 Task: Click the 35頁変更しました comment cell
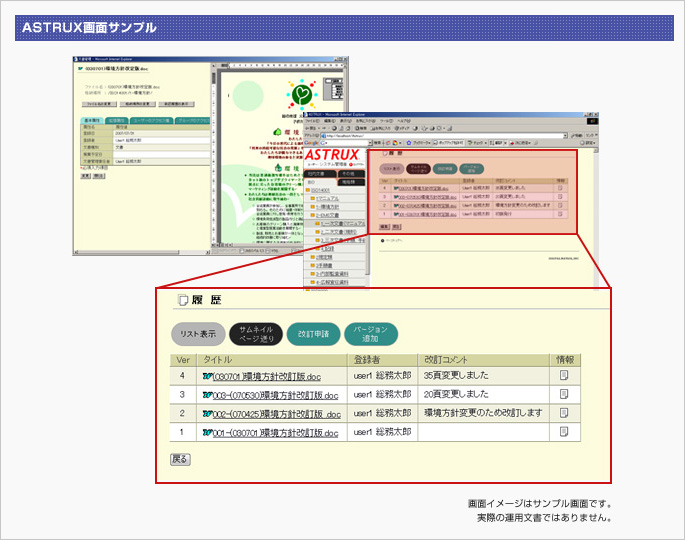483,375
